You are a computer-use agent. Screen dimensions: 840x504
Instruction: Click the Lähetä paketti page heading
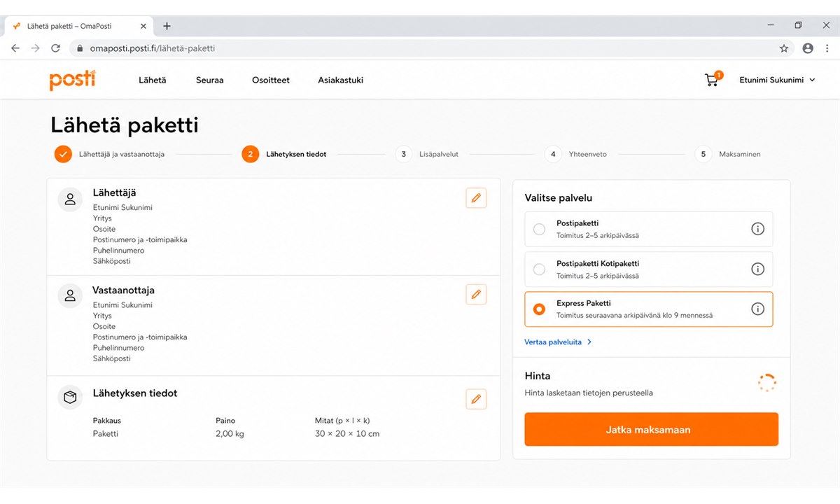(125, 125)
